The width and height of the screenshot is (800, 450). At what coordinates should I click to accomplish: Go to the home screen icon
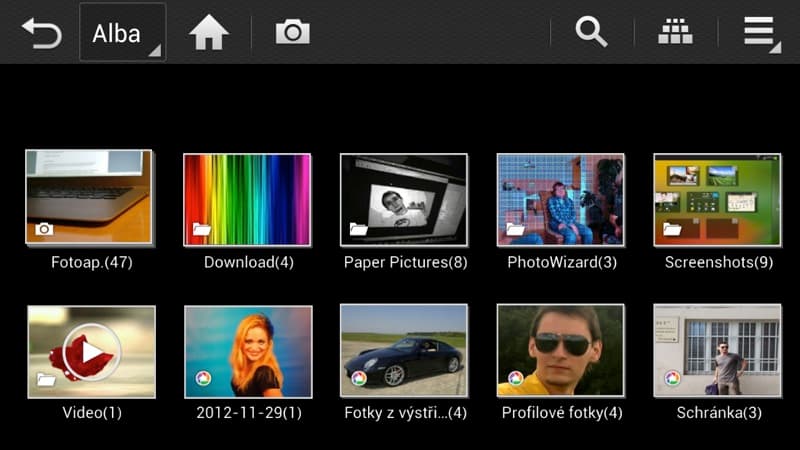pyautogui.click(x=209, y=33)
